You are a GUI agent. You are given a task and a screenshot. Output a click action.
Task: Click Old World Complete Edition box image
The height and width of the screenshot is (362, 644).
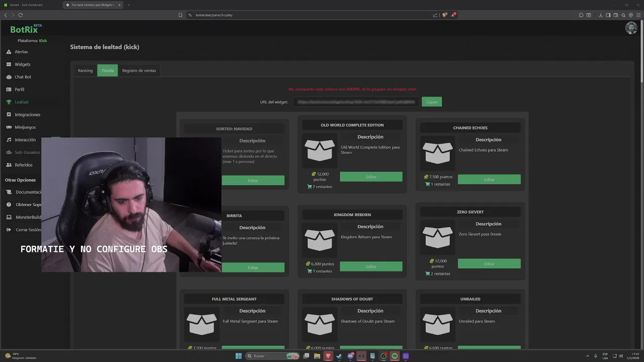click(319, 150)
